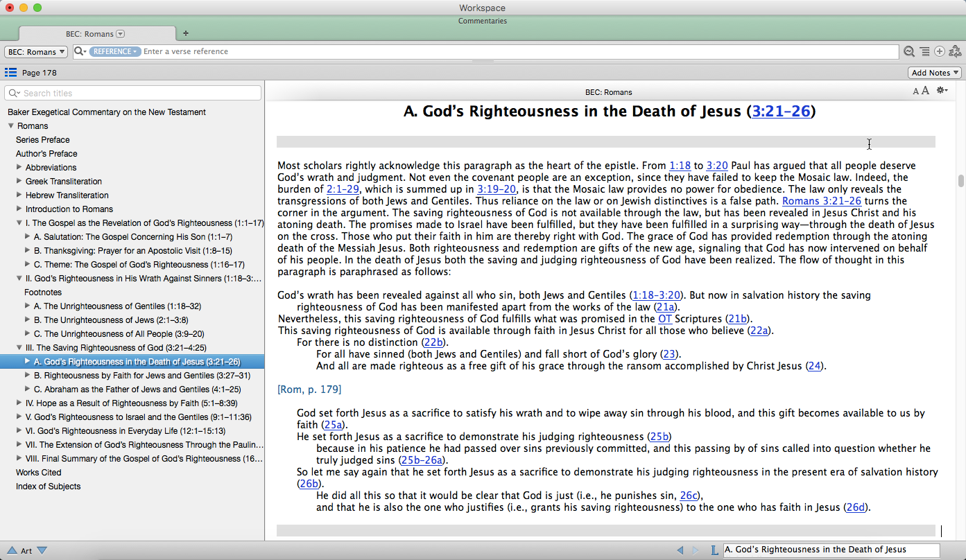
Task: Expand Hebrew Transliteration item
Action: 19,195
